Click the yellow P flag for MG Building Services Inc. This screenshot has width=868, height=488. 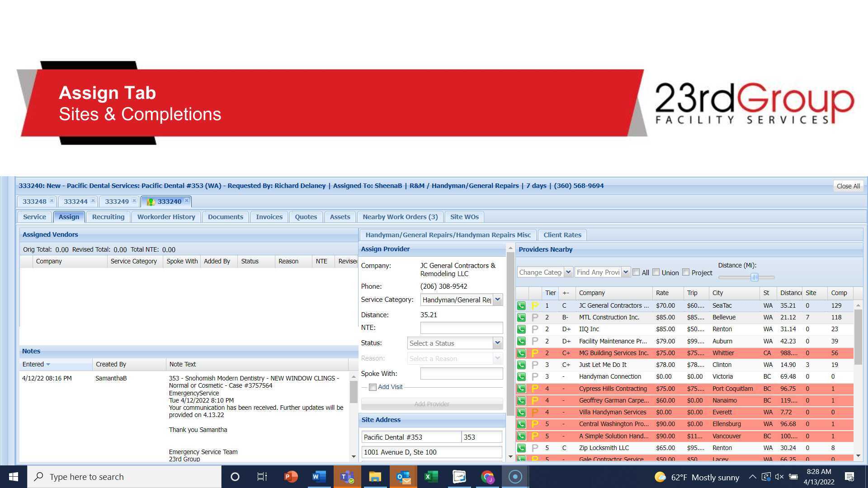point(535,353)
